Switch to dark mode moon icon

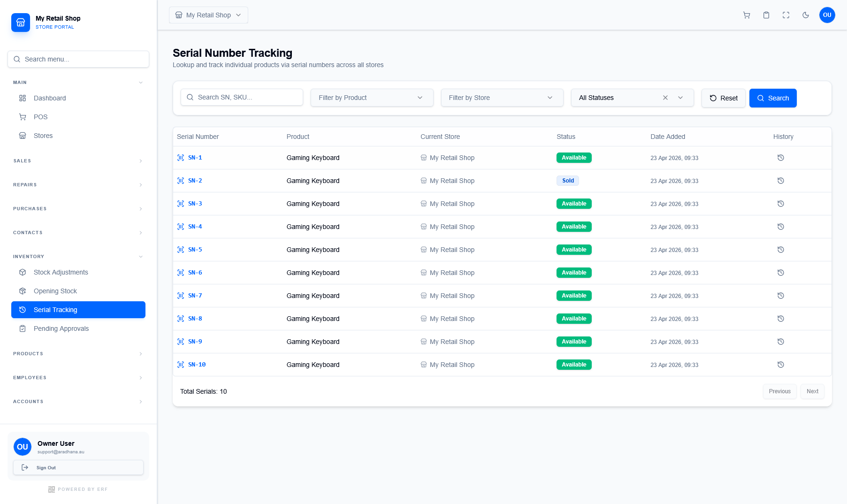pyautogui.click(x=806, y=15)
